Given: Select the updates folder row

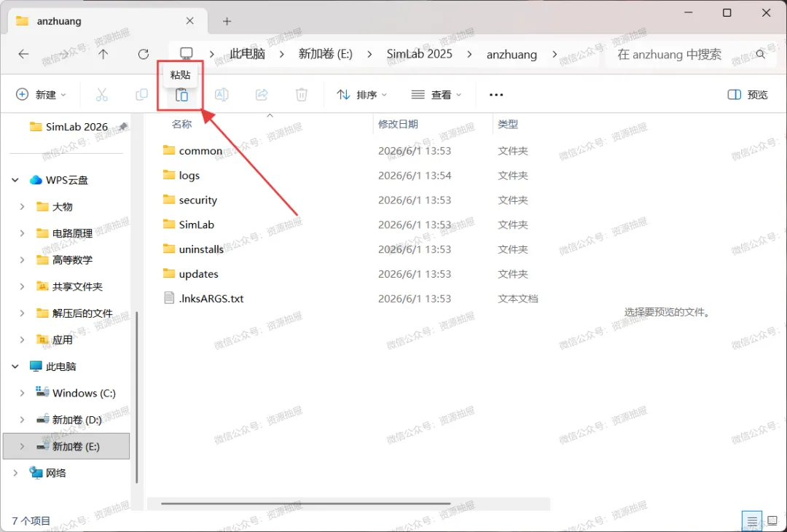Looking at the screenshot, I should click(348, 273).
